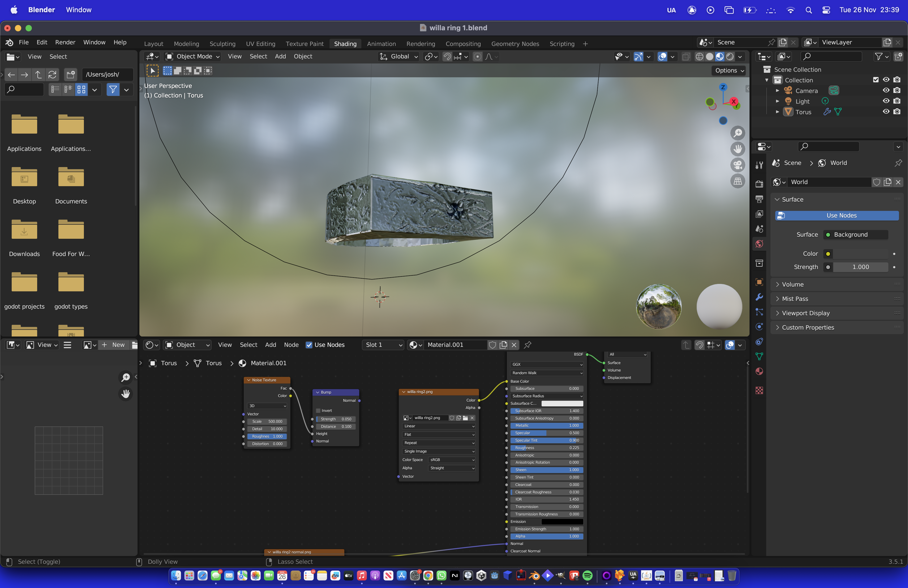Click the viewport Options button
Viewport: 908px width, 588px height.
tap(729, 71)
